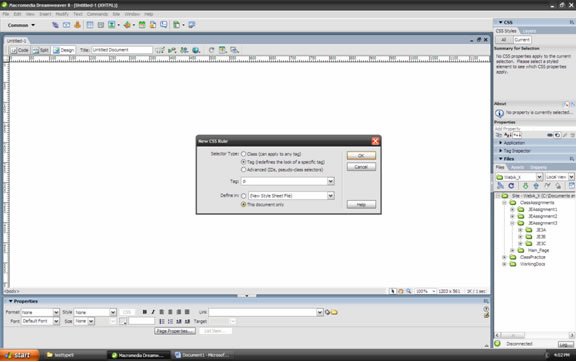Click Help in New CSS Rule dialog
This screenshot has width=577, height=362.
click(x=361, y=205)
